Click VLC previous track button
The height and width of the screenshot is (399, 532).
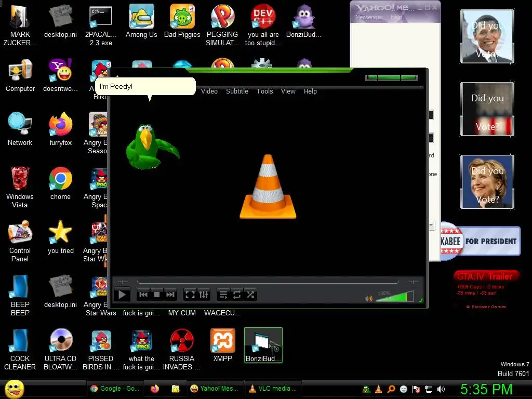[143, 295]
